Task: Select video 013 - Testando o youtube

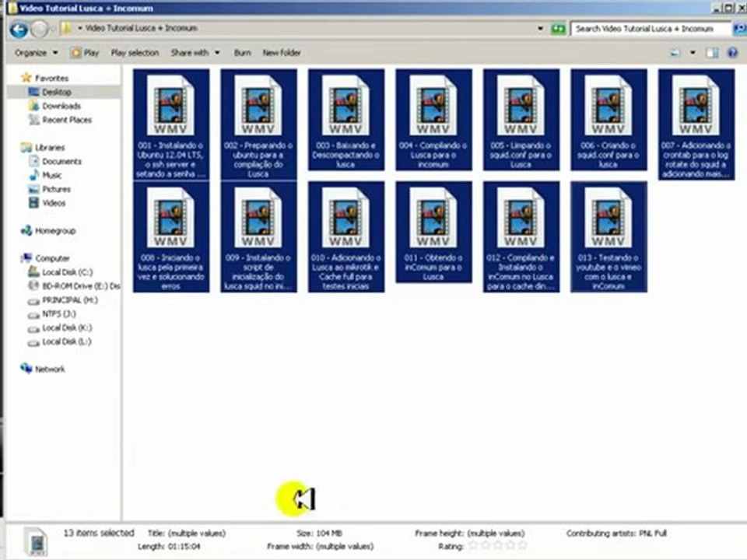Action: pyautogui.click(x=608, y=236)
